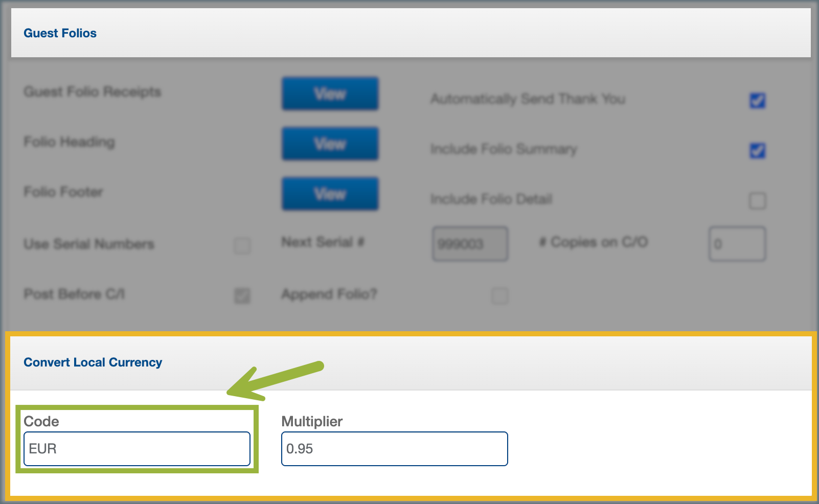Click the Folio Heading label

click(x=69, y=142)
